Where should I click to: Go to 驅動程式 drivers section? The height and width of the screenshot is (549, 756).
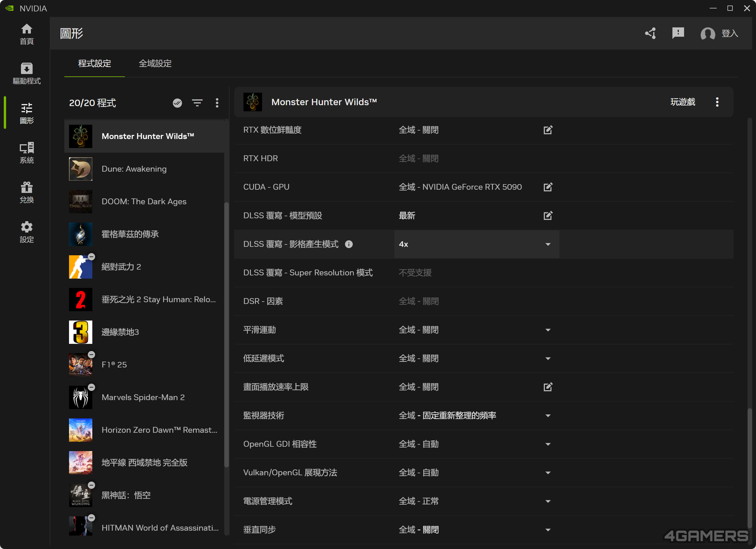[27, 73]
